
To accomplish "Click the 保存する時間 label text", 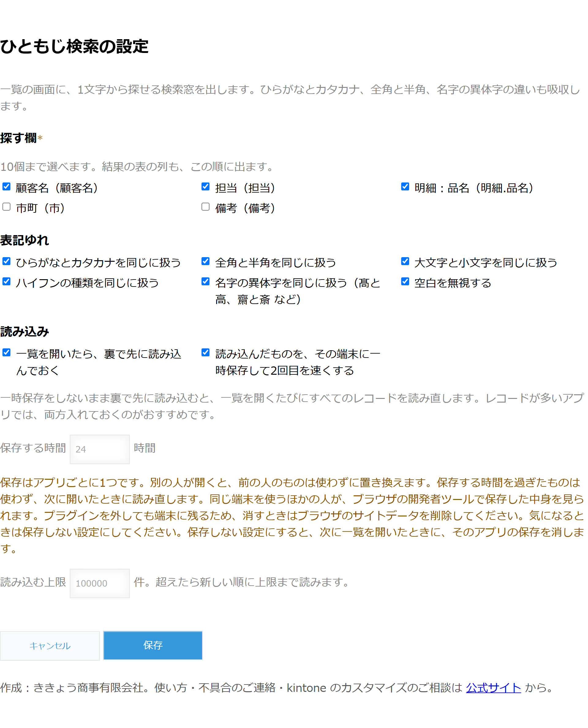I will (x=33, y=448).
